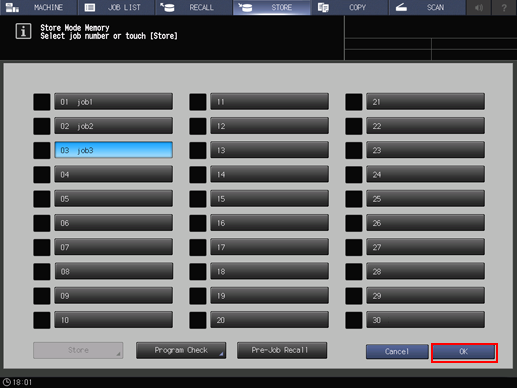517x388 pixels.
Task: Open the SCAN tab
Action: pos(427,7)
